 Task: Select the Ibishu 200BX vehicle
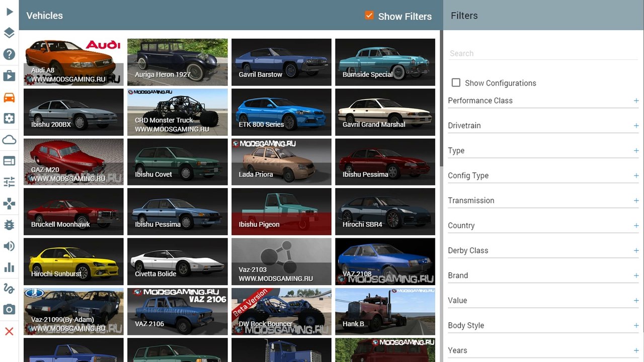(73, 112)
